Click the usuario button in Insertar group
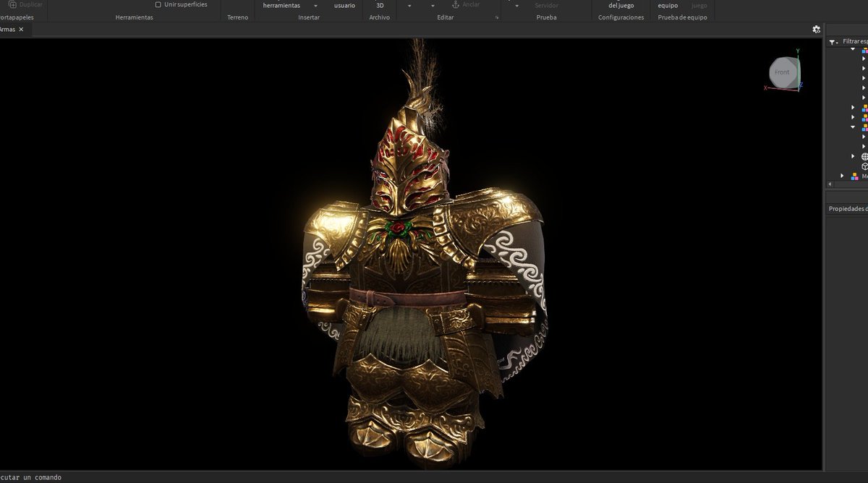This screenshot has width=868, height=483. 344,5
